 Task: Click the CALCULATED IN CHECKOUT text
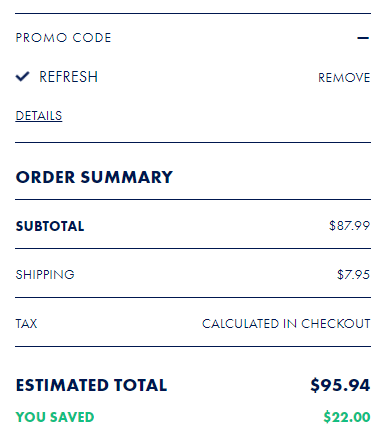(286, 324)
